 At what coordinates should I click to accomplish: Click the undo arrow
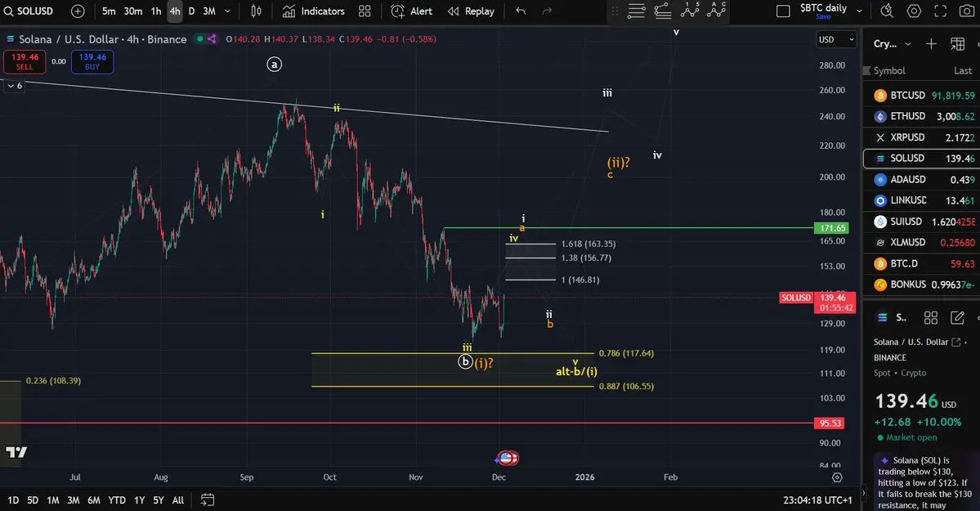[x=521, y=11]
